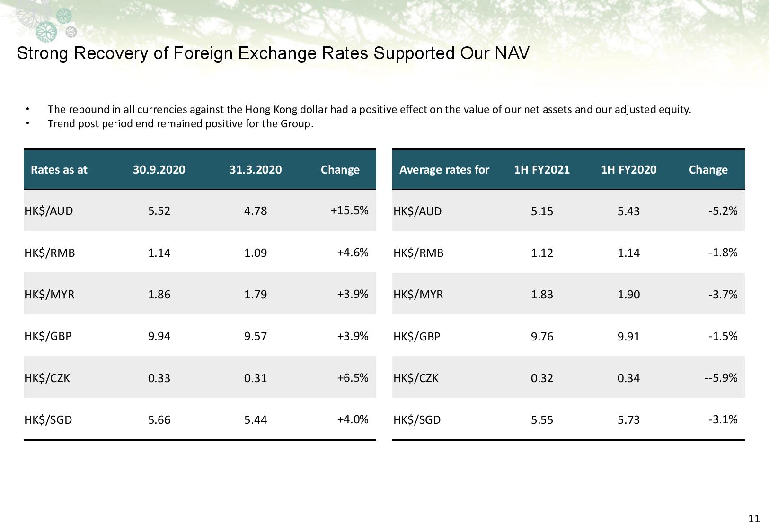
Task: Click the 30.9.2020 column header
Action: (159, 170)
